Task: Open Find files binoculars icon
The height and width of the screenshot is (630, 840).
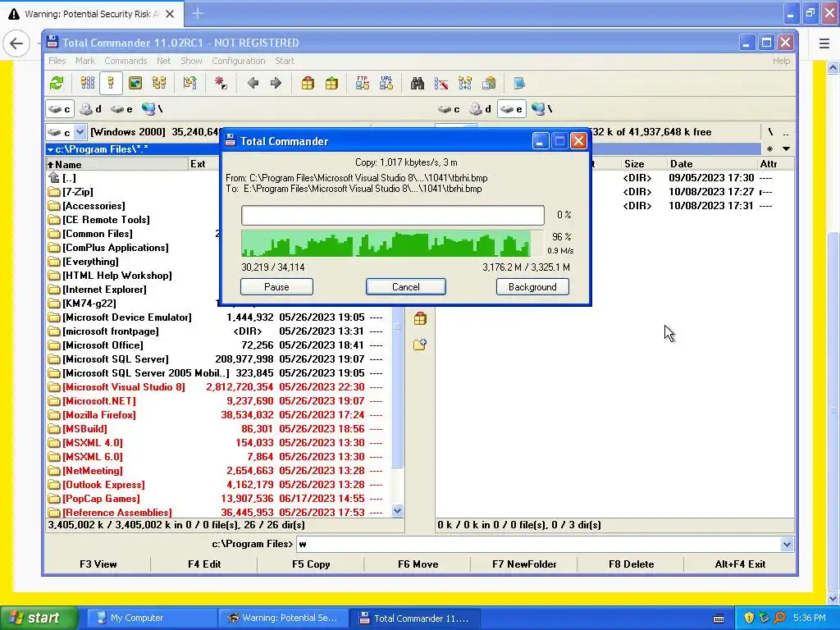Action: coord(418,83)
